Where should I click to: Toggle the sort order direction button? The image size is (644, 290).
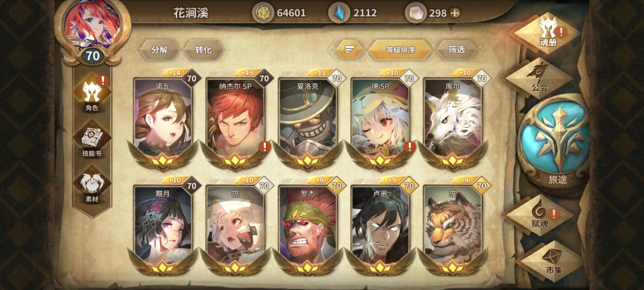(x=350, y=49)
